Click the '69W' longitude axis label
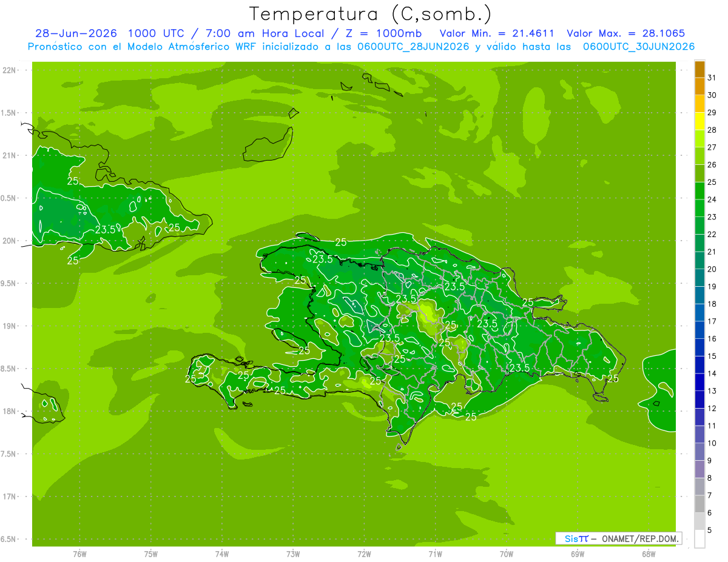Viewport: 728px width, 562px height. 578,554
